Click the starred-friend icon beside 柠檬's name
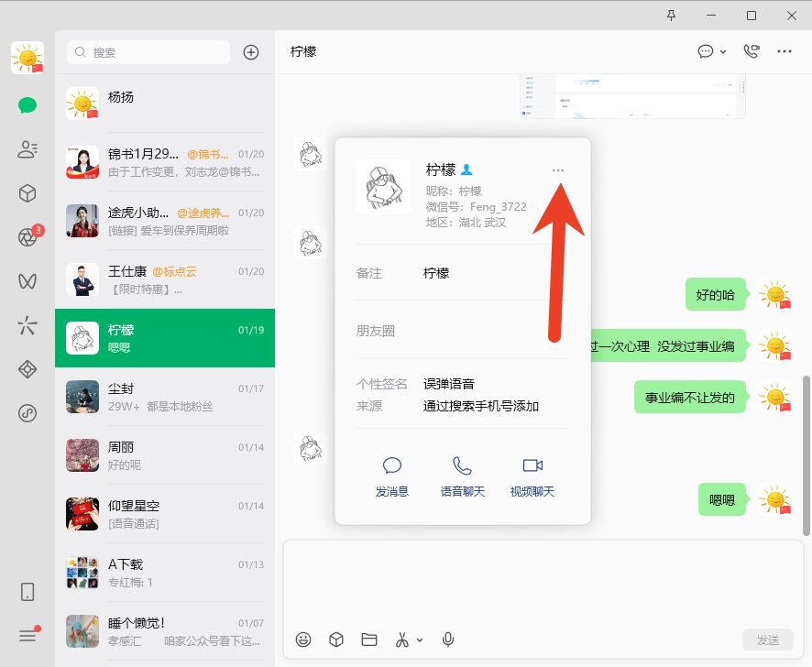Viewport: 812px width, 667px height. click(466, 169)
